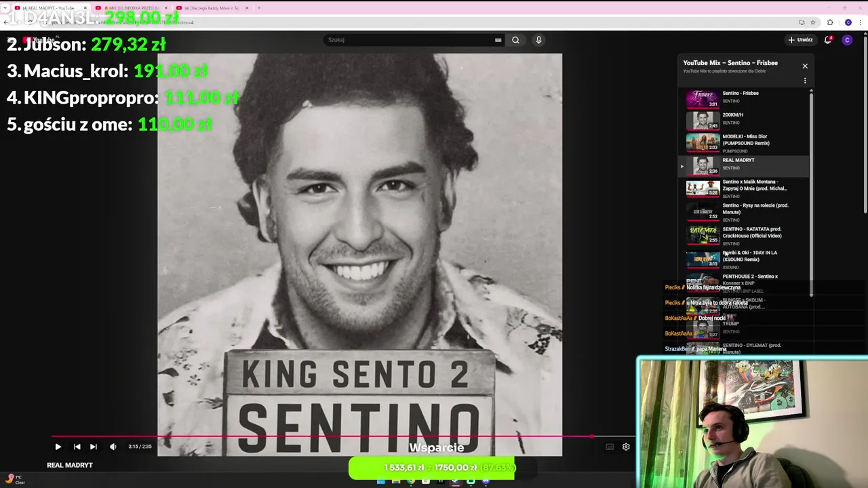The height and width of the screenshot is (488, 868).
Task: Skip to previous track in player
Action: pos(77,447)
